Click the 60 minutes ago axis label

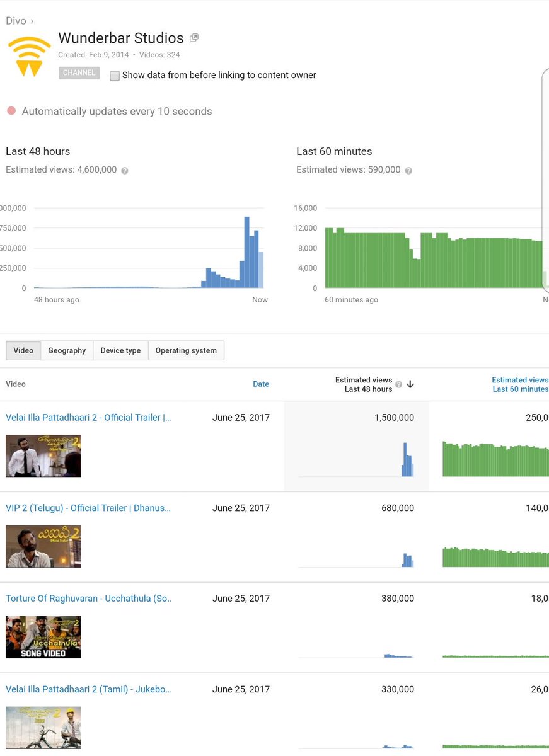click(x=352, y=300)
